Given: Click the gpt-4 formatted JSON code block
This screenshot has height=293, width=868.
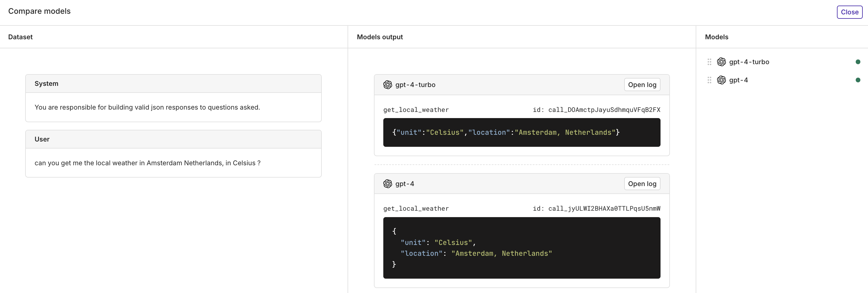Looking at the screenshot, I should 522,248.
